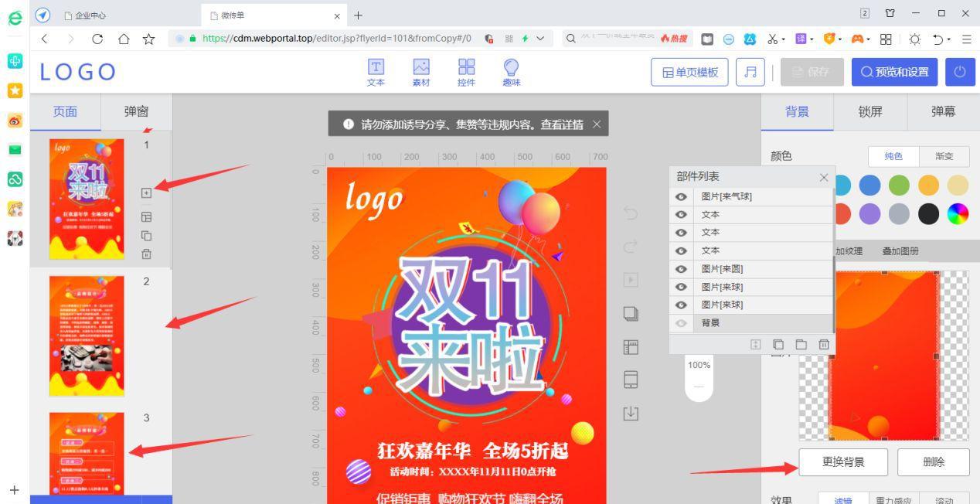This screenshot has width=980, height=504.
Task: Switch to the 弹窗 tab
Action: [x=137, y=112]
